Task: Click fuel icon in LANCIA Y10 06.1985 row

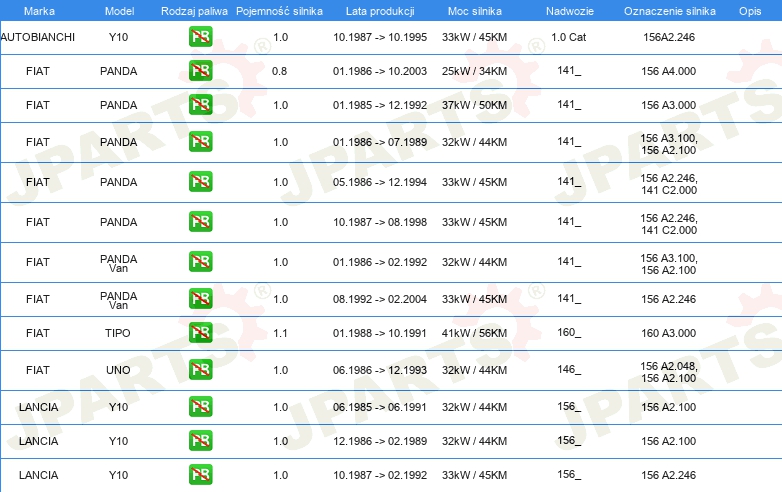Action: click(x=200, y=406)
